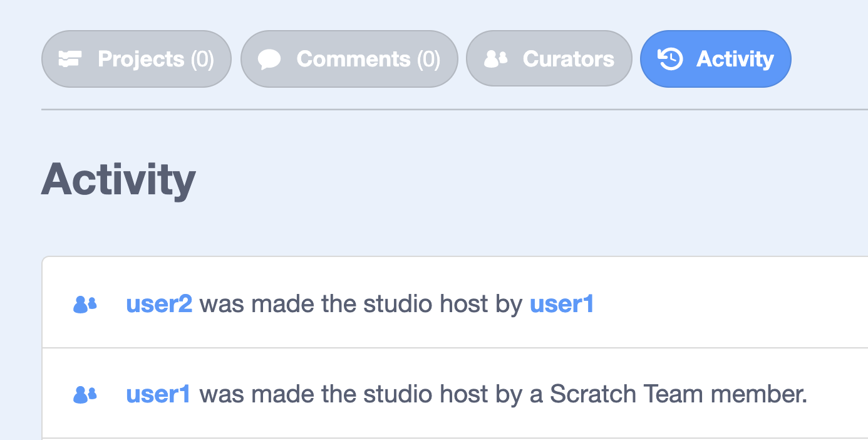Click the people icon beside user2's activity entry
Viewport: 868px width, 440px height.
point(85,305)
